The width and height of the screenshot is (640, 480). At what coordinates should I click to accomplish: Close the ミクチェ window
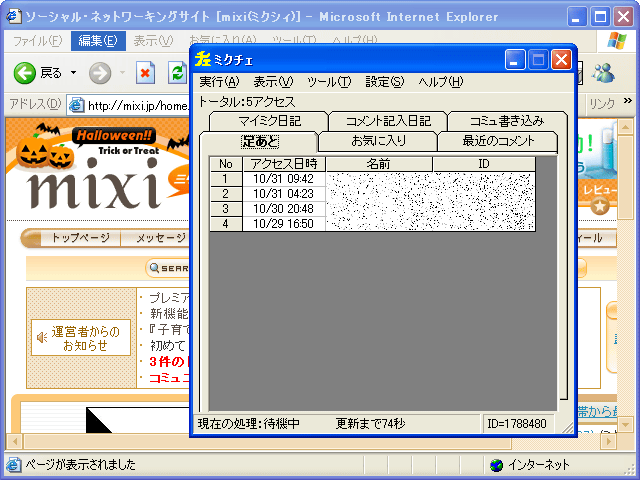coord(561,60)
